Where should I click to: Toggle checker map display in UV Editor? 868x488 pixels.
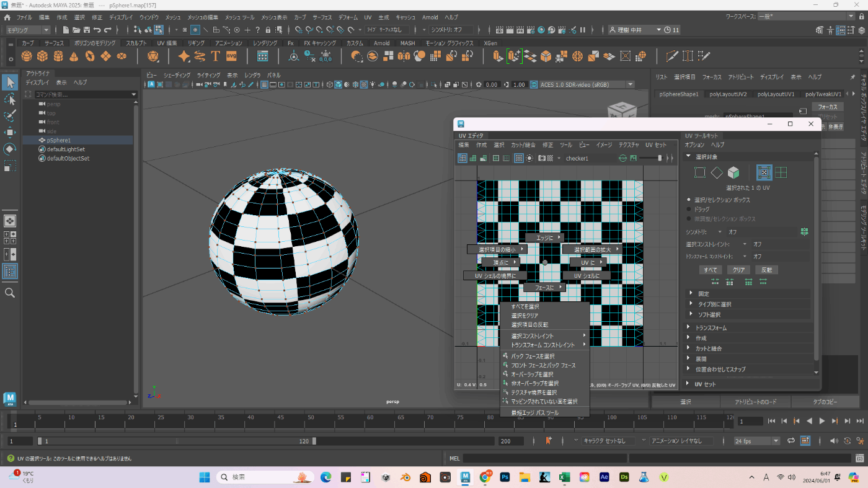click(550, 158)
